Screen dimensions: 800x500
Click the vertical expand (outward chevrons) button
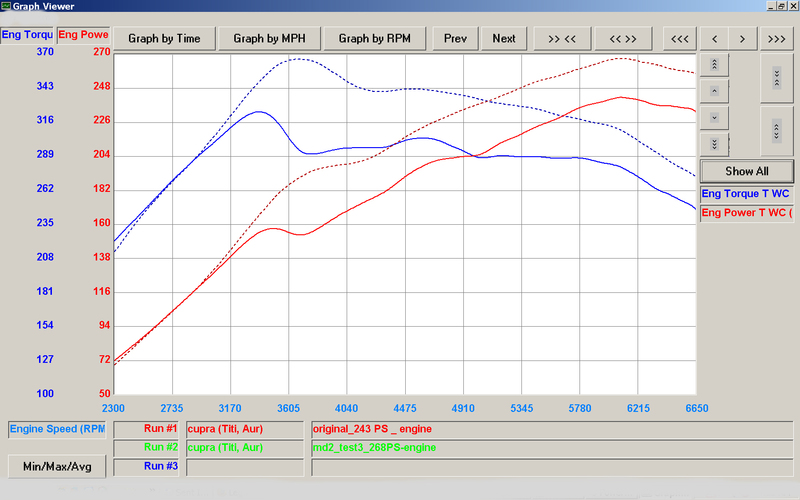(x=777, y=131)
